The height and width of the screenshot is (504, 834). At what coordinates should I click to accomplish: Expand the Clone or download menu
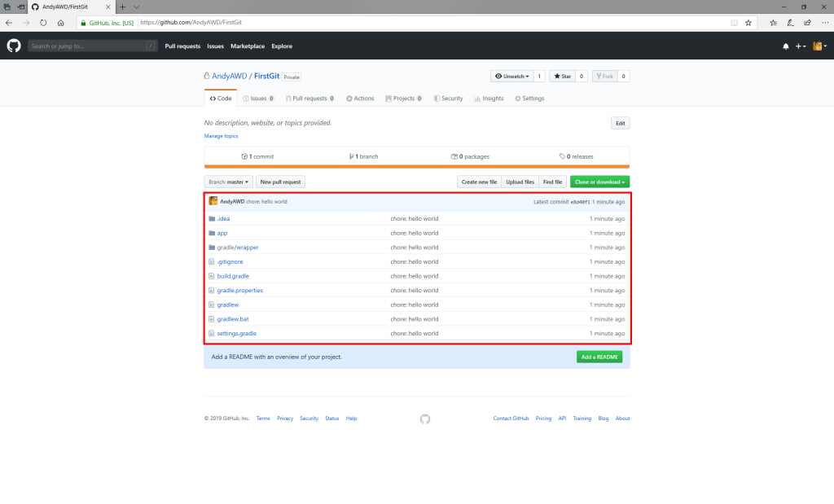(600, 182)
